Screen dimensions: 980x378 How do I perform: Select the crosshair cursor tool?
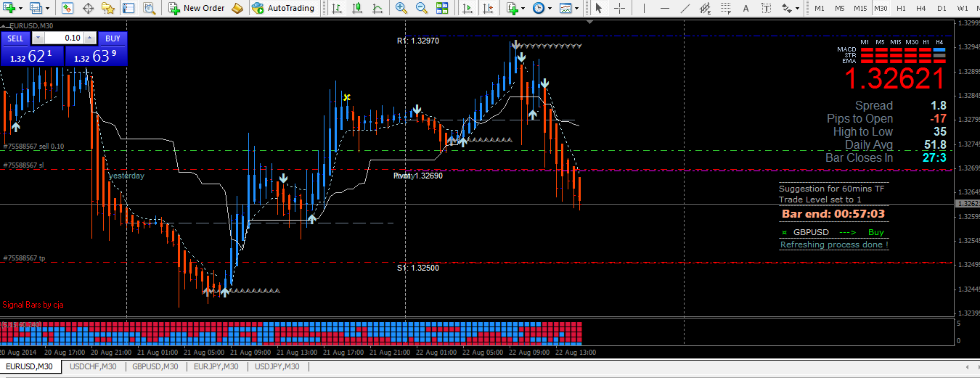click(620, 8)
